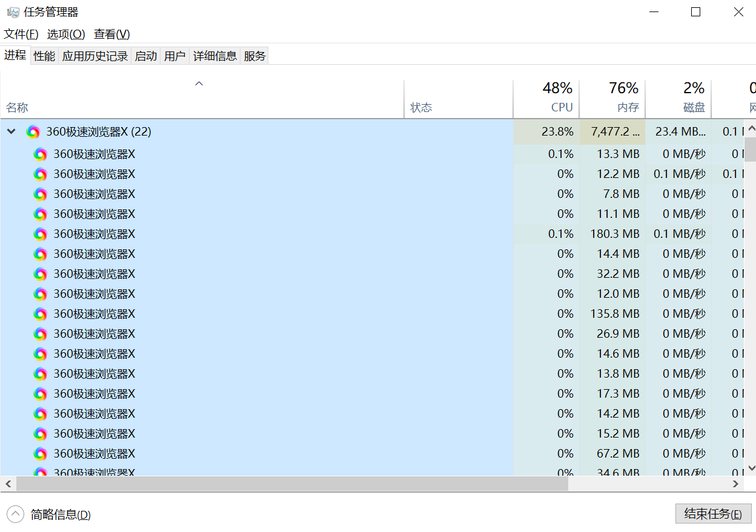Switch to the 详细信息 tab
Screen dimensions: 756x532
(215, 56)
